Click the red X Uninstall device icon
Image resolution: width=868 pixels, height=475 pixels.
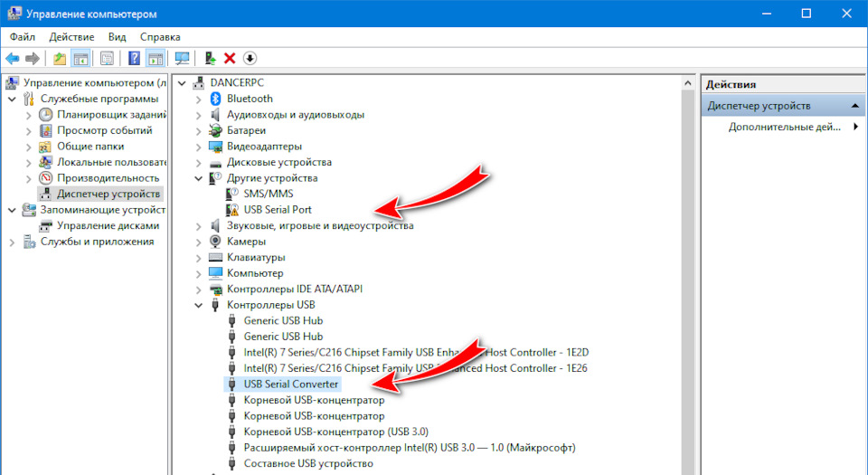(230, 58)
